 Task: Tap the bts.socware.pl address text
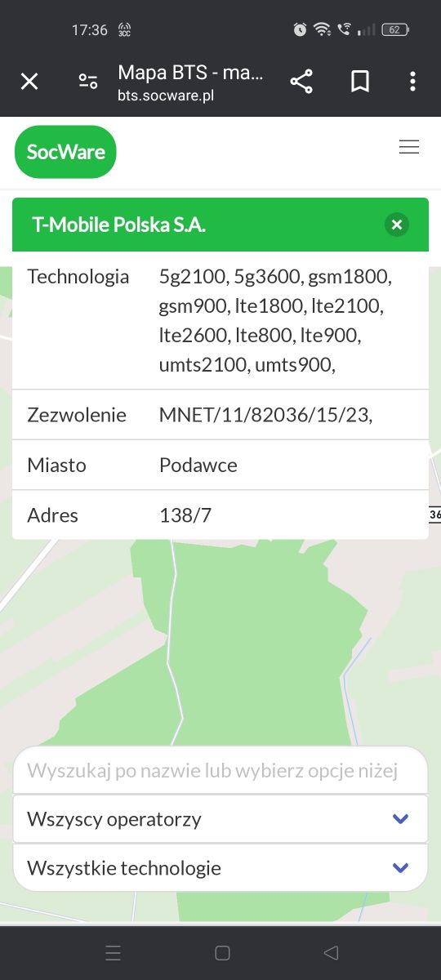[166, 96]
